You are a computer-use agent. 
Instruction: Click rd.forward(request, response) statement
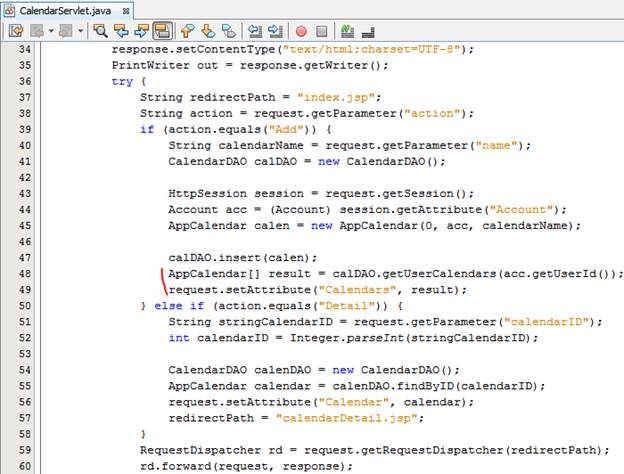coord(246,466)
